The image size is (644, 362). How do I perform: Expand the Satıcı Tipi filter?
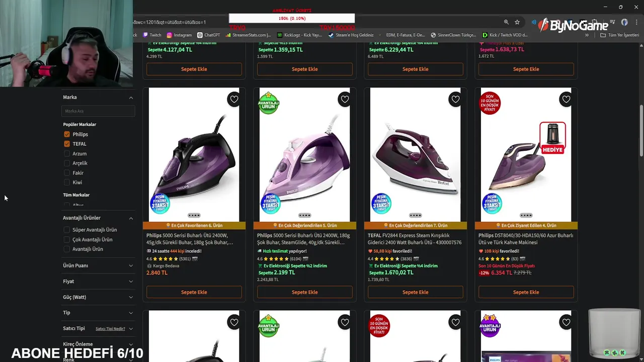point(131,328)
